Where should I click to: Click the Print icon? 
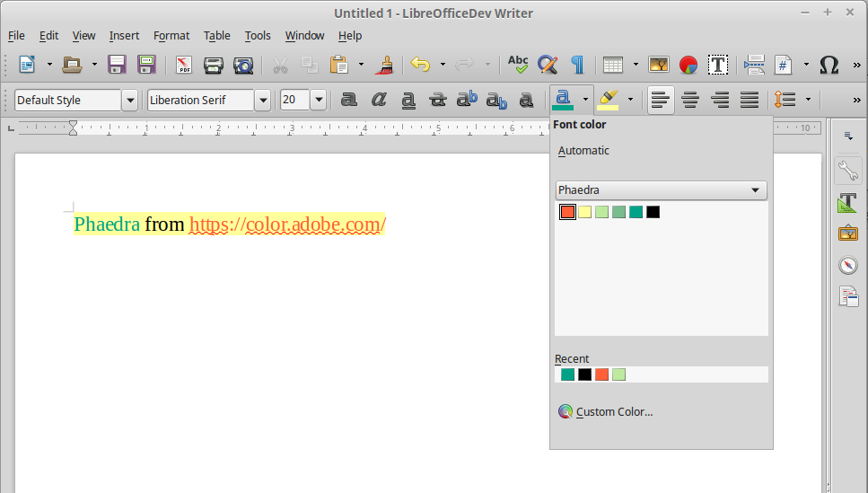coord(213,65)
